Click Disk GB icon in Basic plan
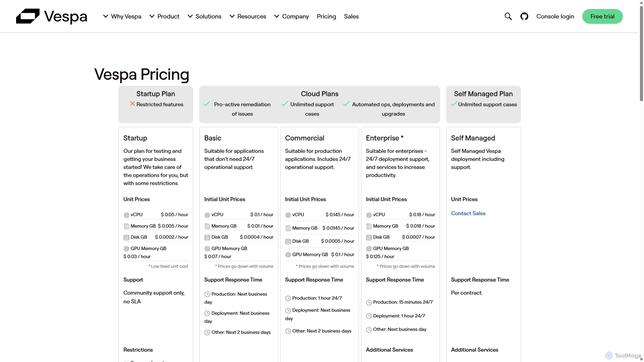 point(207,237)
